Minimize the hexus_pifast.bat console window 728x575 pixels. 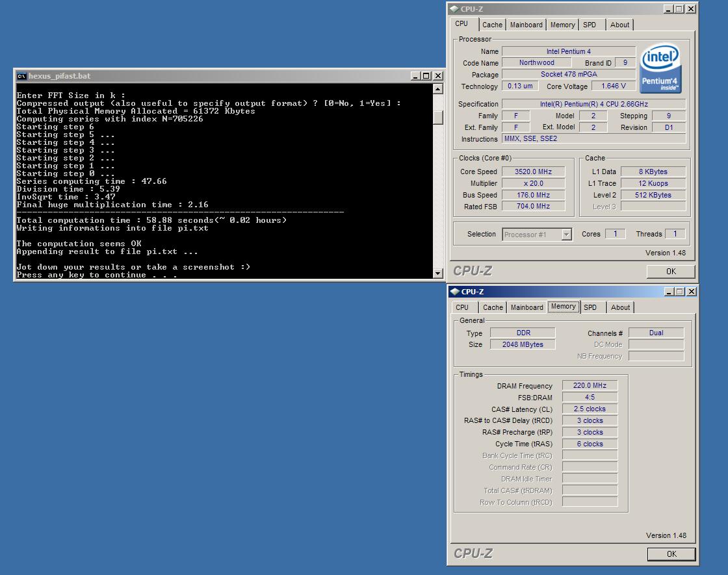tap(415, 76)
